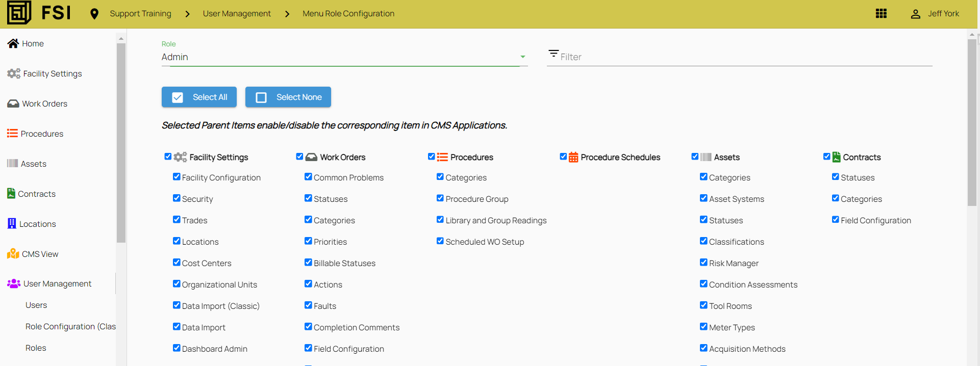This screenshot has width=980, height=366.
Task: Click the Work Orders inbox icon in sidebar
Action: (13, 103)
